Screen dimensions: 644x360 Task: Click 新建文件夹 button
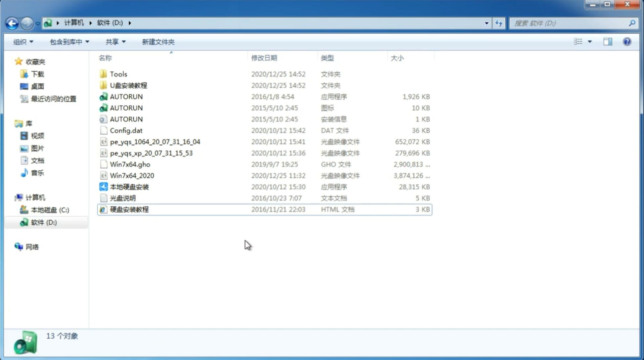tap(158, 42)
